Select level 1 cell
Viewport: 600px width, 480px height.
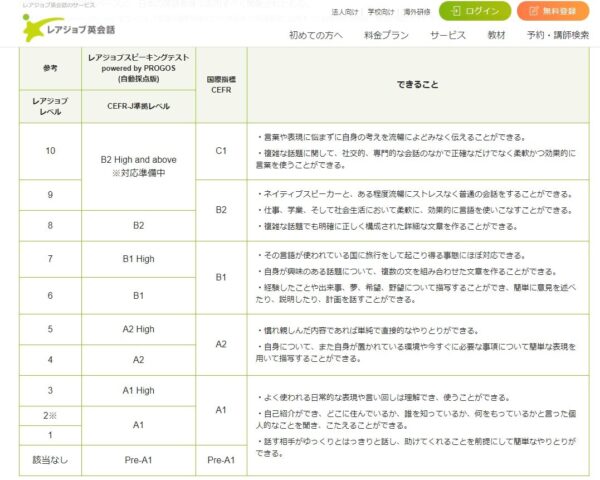coord(50,435)
